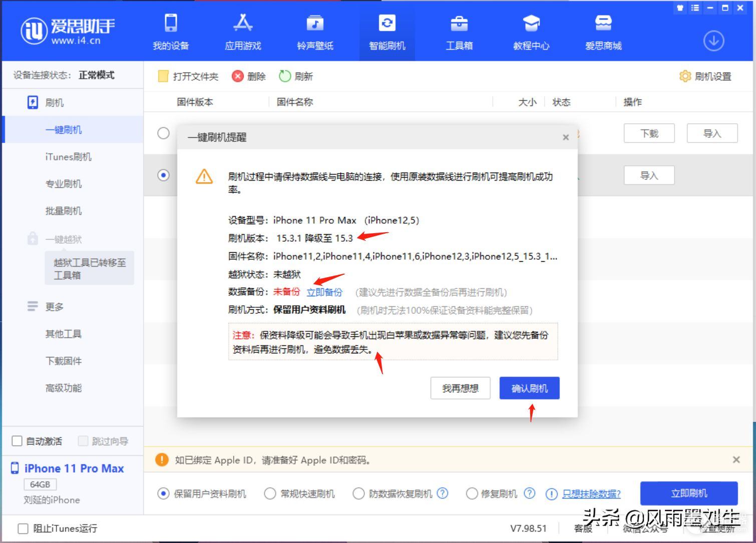This screenshot has height=543, width=756.
Task: Expand the 更多 sidebar section
Action: (54, 307)
